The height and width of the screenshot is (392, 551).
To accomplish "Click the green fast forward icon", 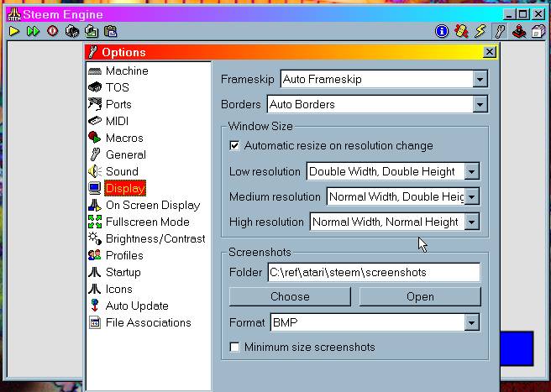I will 33,32.
